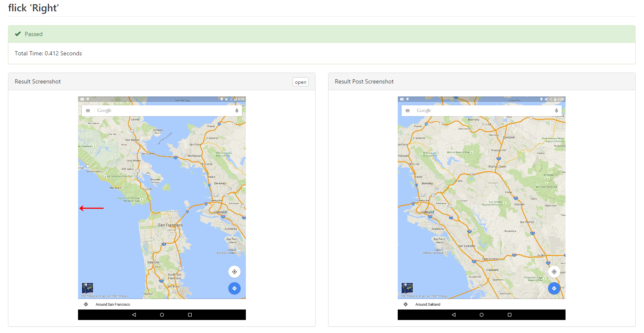The height and width of the screenshot is (333, 644).
Task: Select satellite view thumbnail on the left map
Action: [x=87, y=288]
